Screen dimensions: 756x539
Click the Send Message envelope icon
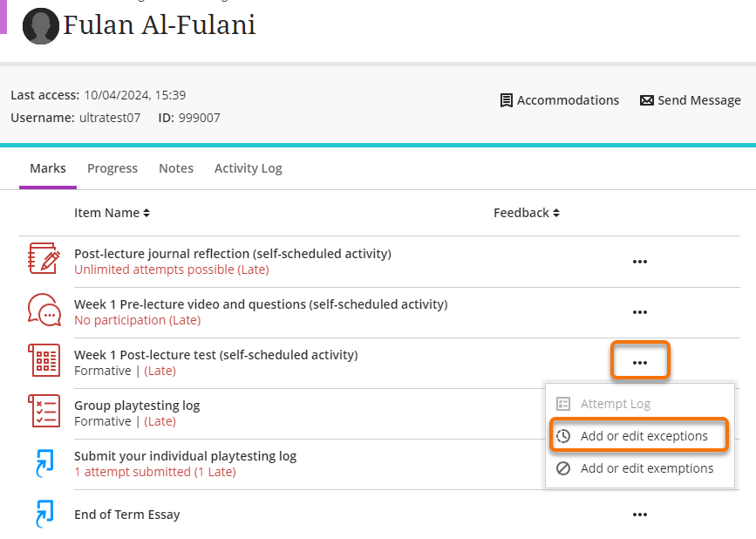[x=646, y=99]
